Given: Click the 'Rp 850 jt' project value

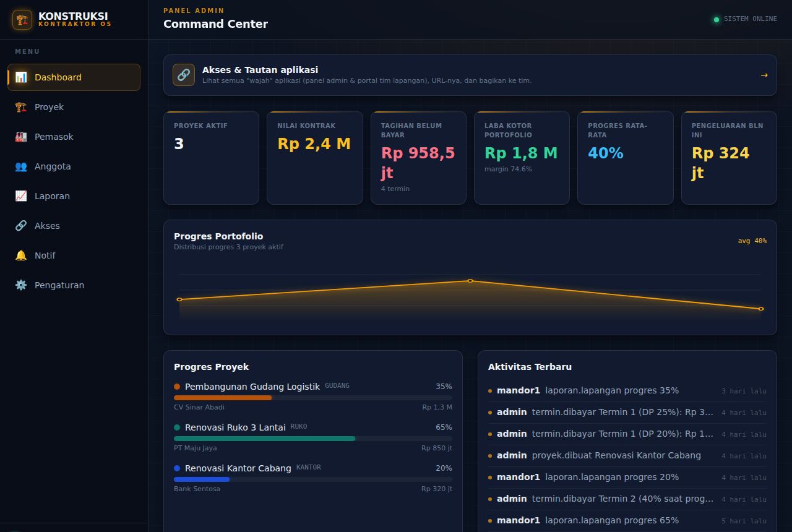Looking at the screenshot, I should tap(437, 448).
